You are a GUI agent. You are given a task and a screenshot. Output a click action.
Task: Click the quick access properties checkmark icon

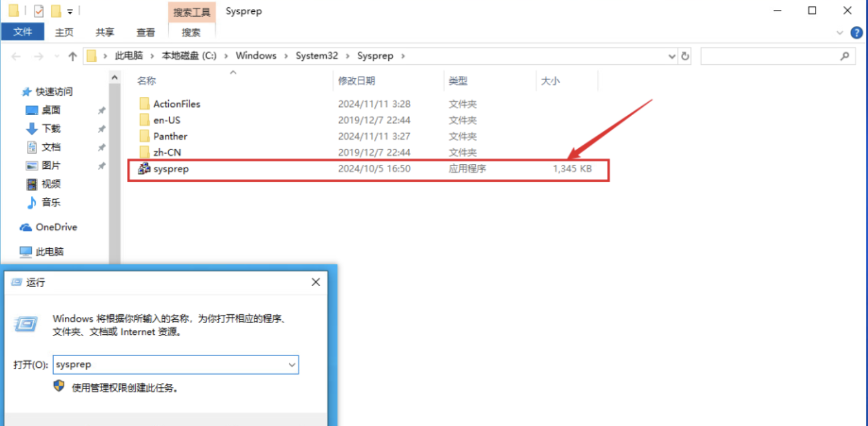pyautogui.click(x=39, y=11)
